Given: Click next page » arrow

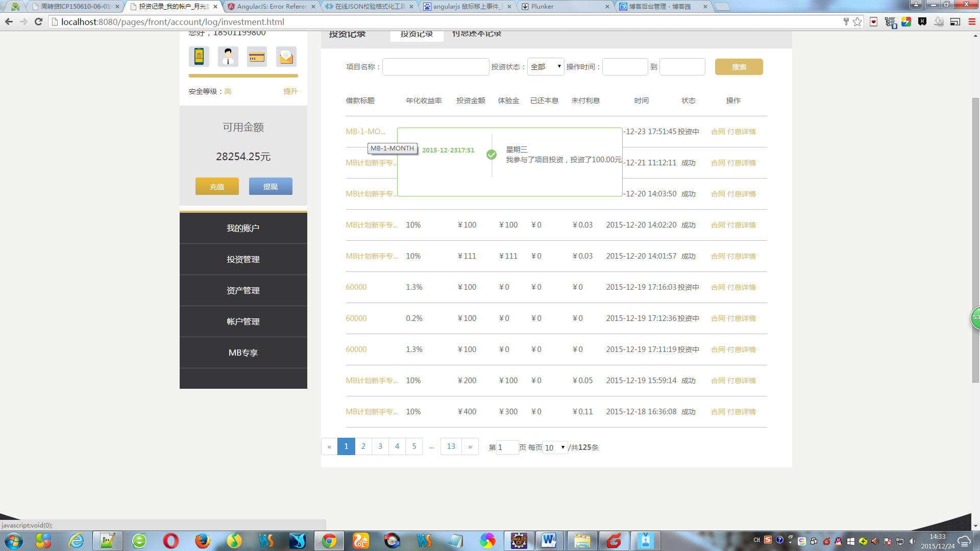Looking at the screenshot, I should click(470, 446).
